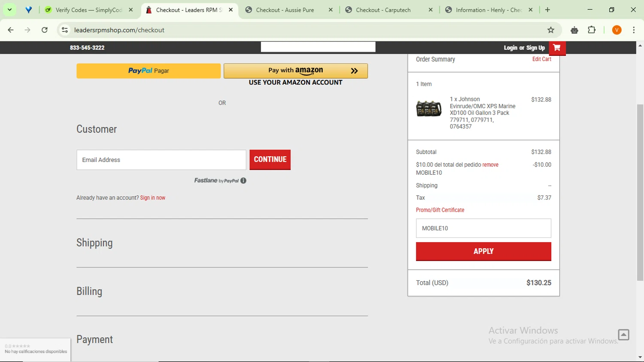This screenshot has width=644, height=362.
Task: Open Fastlane by PayPal info icon
Action: tap(243, 180)
